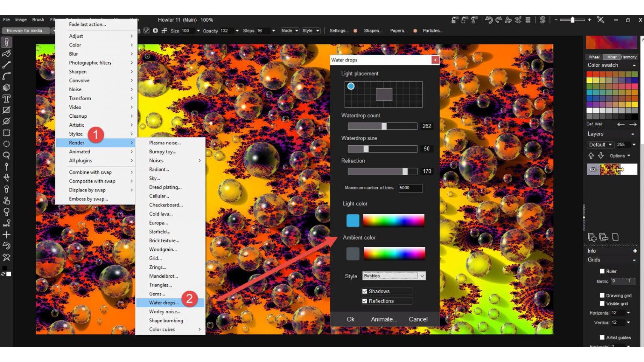Click the zoom magnifier tool
This screenshot has height=362, width=644.
click(6, 155)
